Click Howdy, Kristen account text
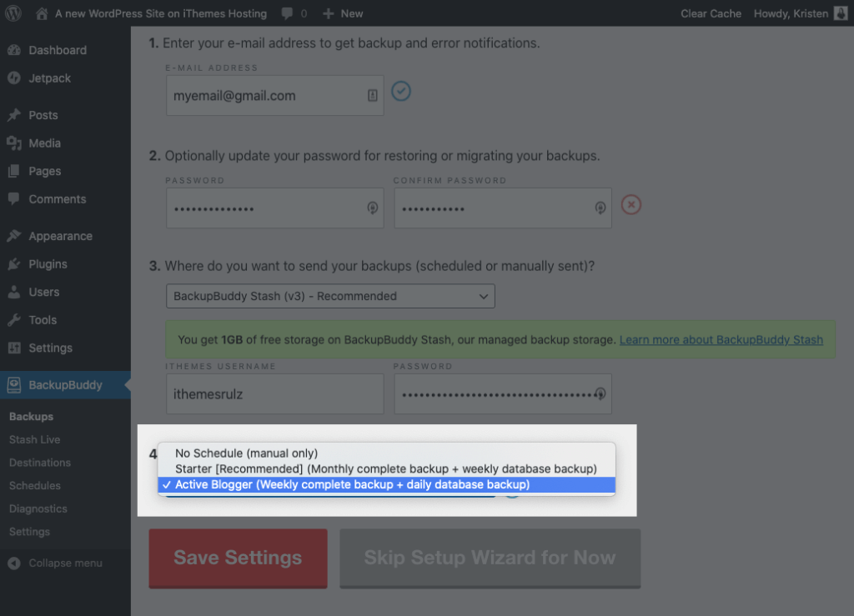 tap(791, 13)
